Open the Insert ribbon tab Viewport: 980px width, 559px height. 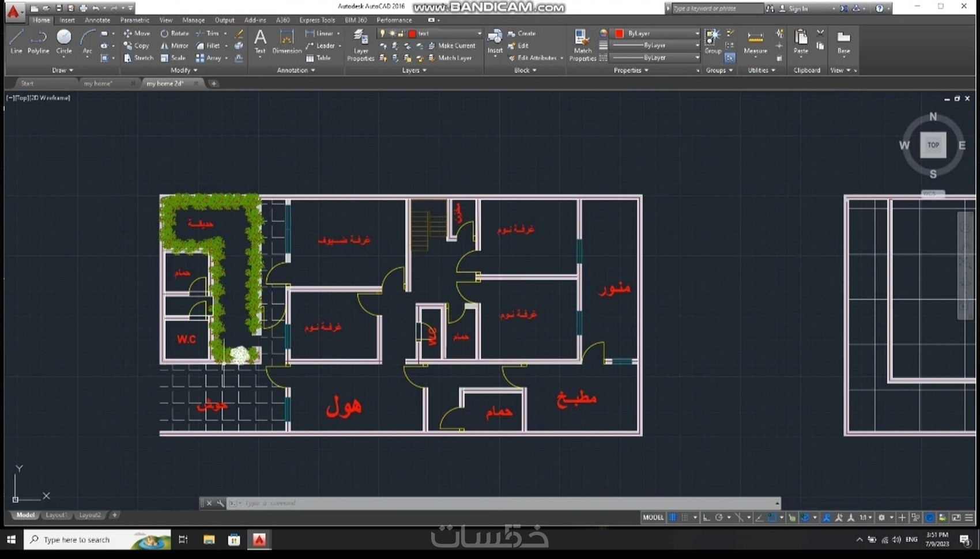(x=67, y=20)
